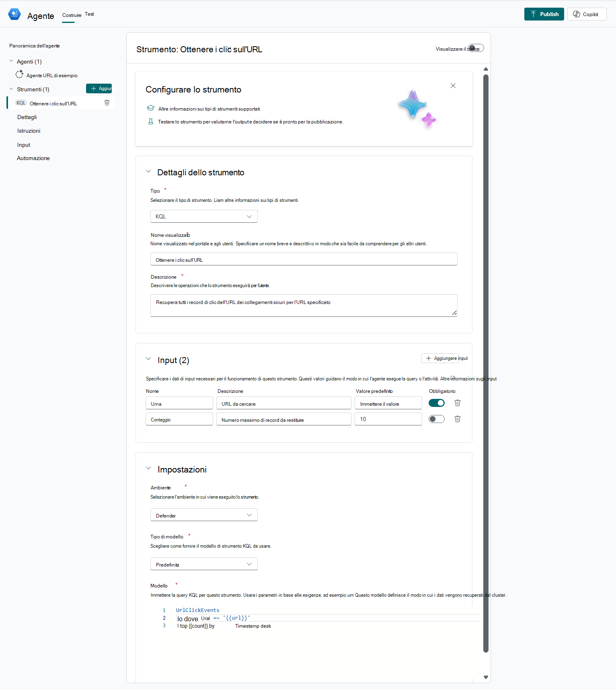Click the graduation cap learn more icon
The image size is (616, 690).
(151, 108)
